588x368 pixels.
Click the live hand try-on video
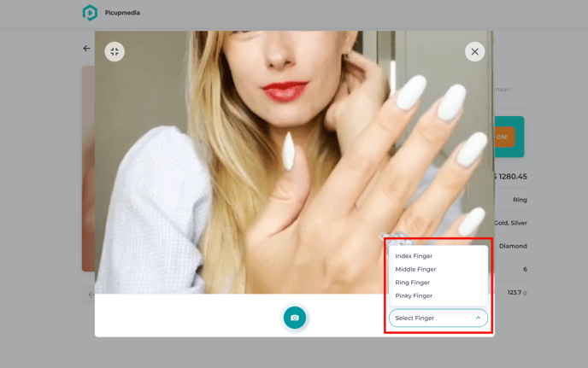point(294,162)
